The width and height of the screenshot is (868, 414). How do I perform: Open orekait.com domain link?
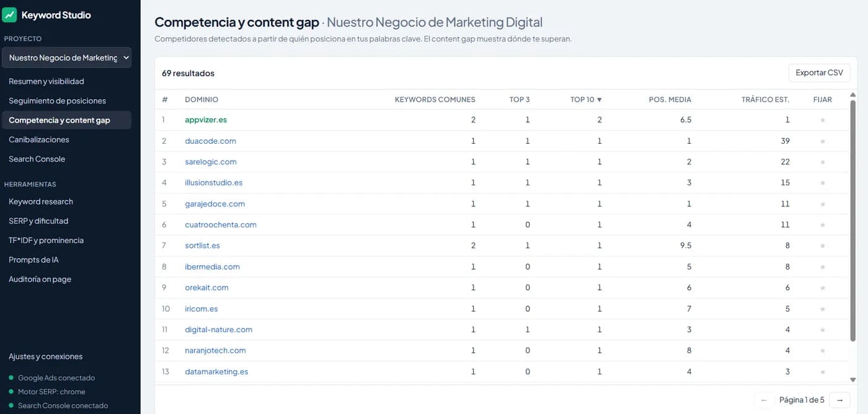tap(206, 288)
